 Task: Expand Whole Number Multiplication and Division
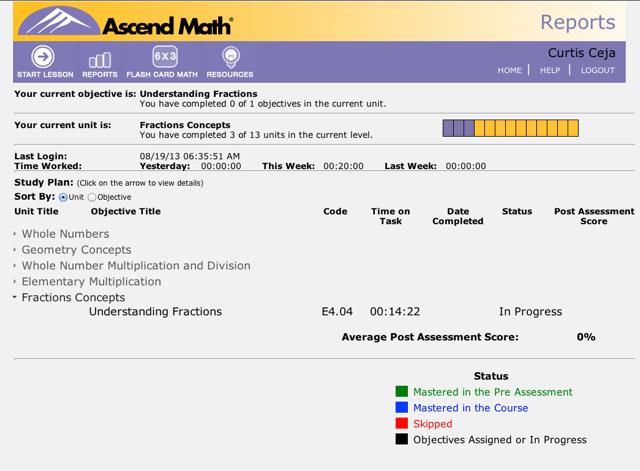point(135,266)
